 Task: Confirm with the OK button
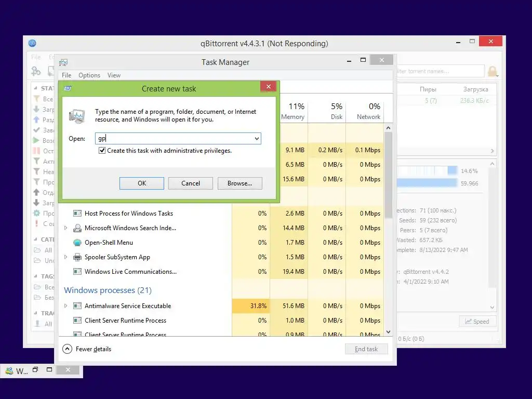click(141, 183)
